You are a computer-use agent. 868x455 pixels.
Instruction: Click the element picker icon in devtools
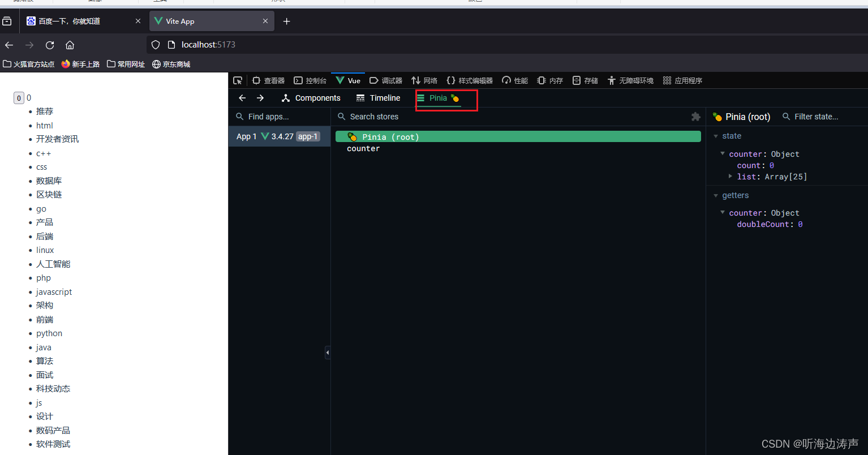point(238,80)
